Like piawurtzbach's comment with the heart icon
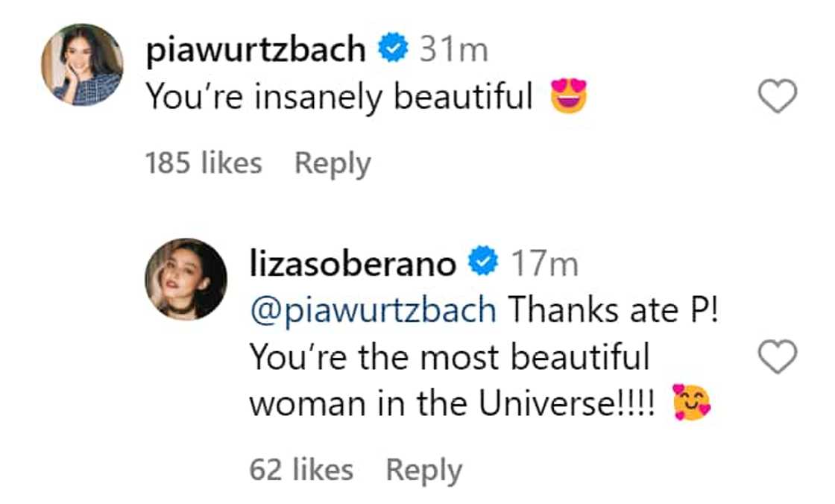835x504 pixels. tap(777, 97)
